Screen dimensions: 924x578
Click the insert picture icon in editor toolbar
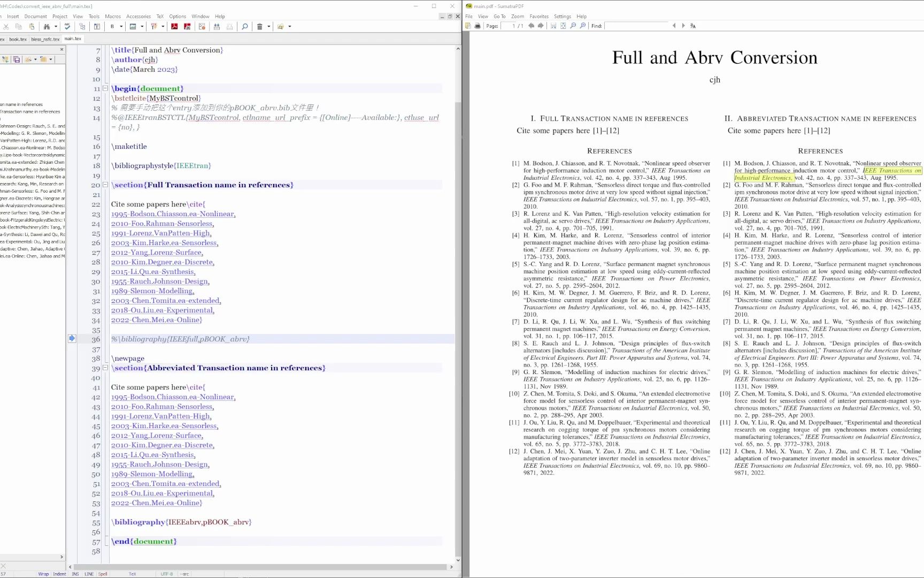133,26
